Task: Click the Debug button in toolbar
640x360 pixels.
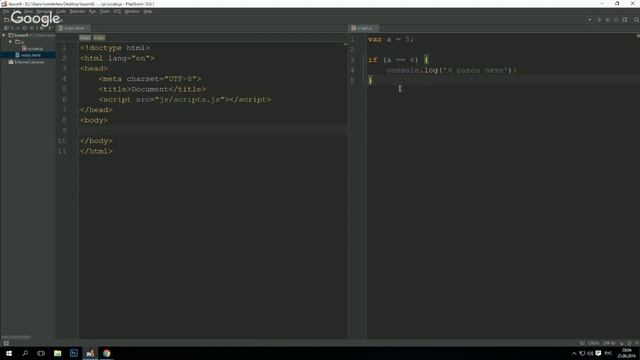Action: point(607,20)
